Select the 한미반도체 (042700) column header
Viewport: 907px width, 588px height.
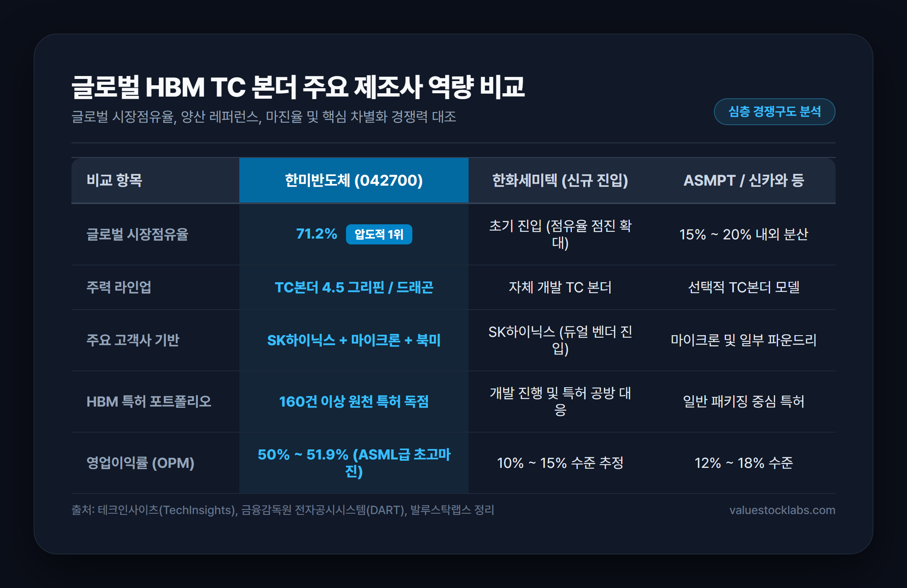coord(354,181)
